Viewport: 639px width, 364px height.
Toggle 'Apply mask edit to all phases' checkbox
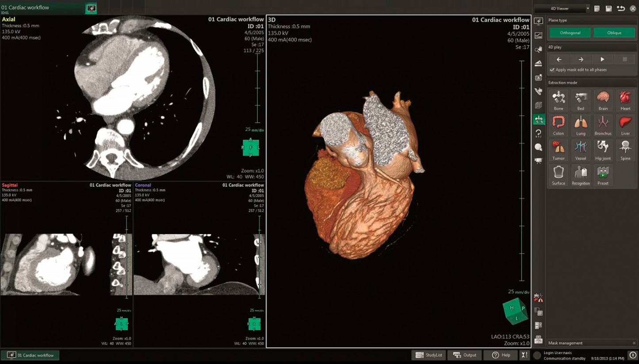coord(552,70)
